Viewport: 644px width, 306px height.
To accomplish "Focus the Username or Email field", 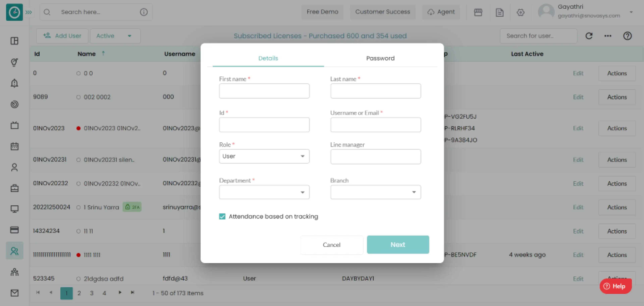I will (375, 125).
